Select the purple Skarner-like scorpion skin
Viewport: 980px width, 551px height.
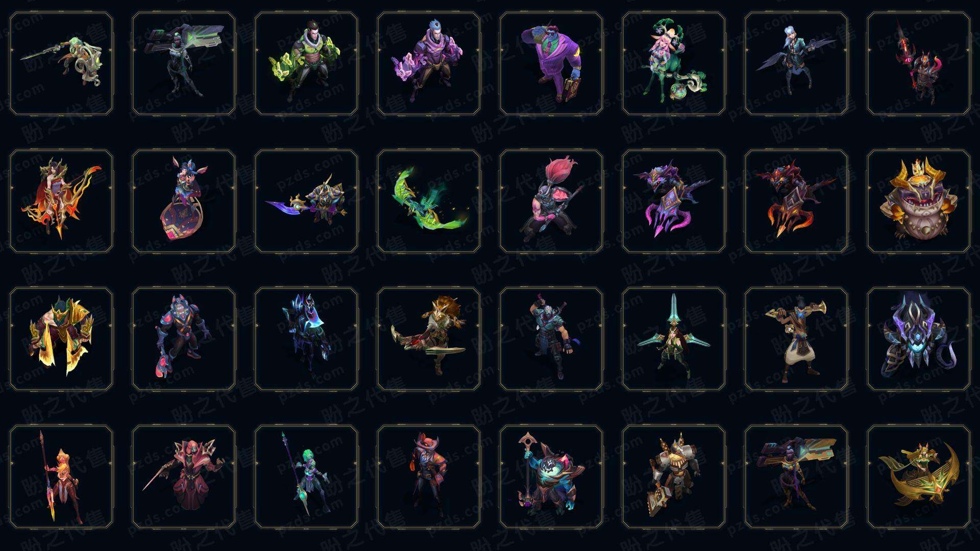tap(674, 202)
